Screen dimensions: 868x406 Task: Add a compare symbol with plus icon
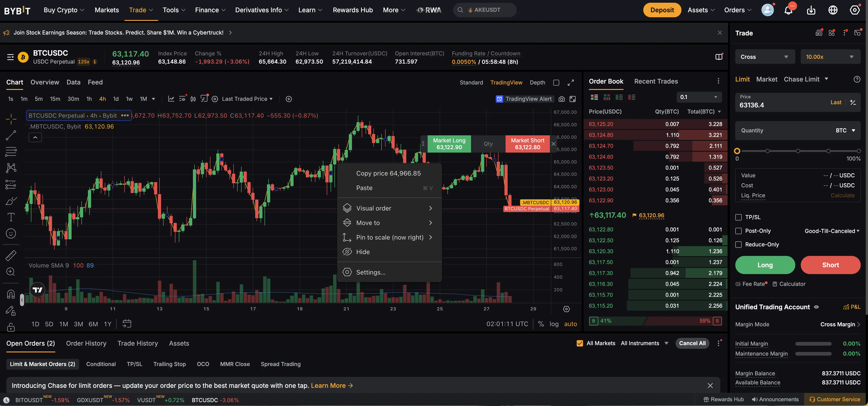click(289, 99)
